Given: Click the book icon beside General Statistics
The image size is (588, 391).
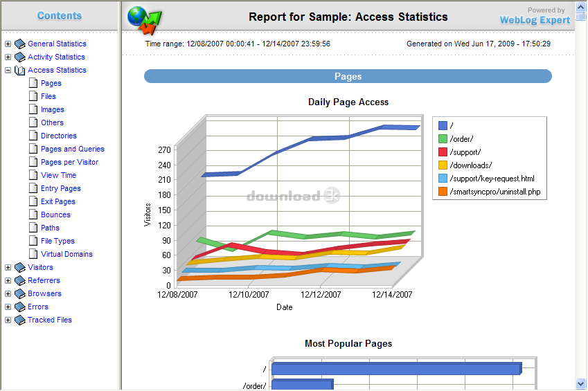Looking at the screenshot, I should [19, 44].
